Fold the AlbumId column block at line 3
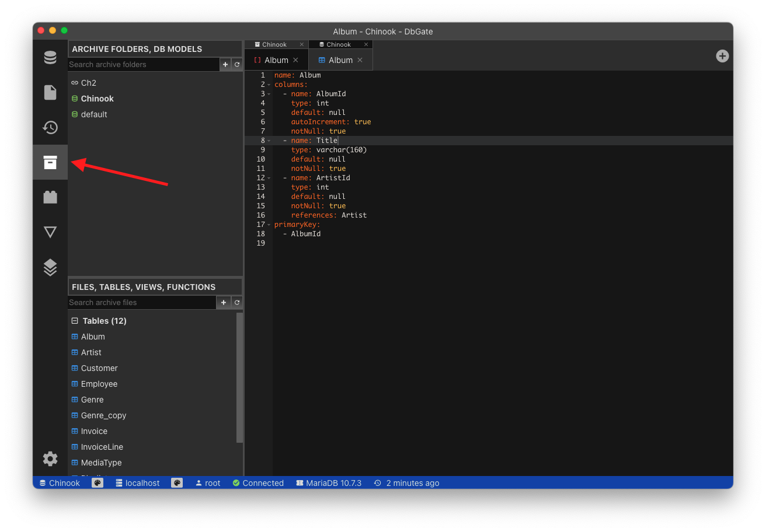Screen dimensions: 766x532 click(269, 94)
